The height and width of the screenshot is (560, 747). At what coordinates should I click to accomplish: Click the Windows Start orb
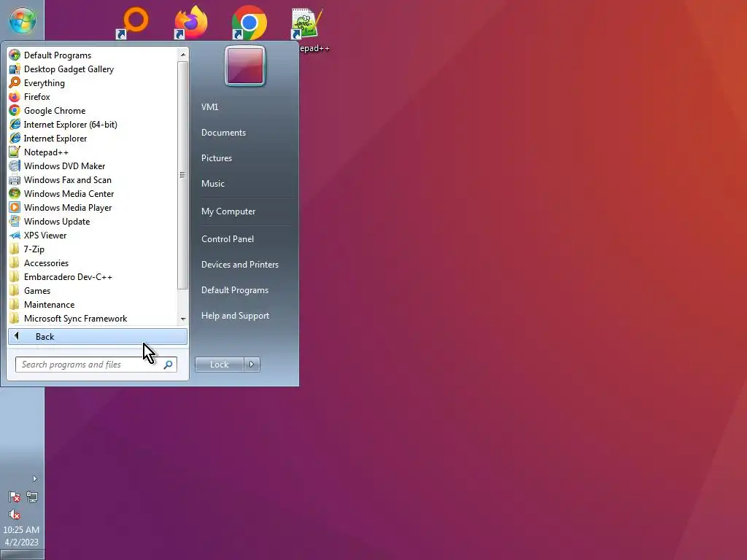tap(23, 20)
